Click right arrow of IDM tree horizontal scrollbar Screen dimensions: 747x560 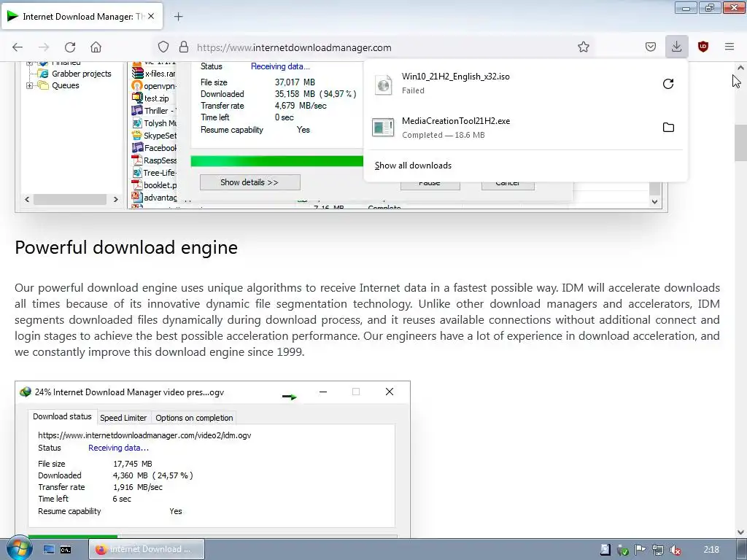click(116, 200)
